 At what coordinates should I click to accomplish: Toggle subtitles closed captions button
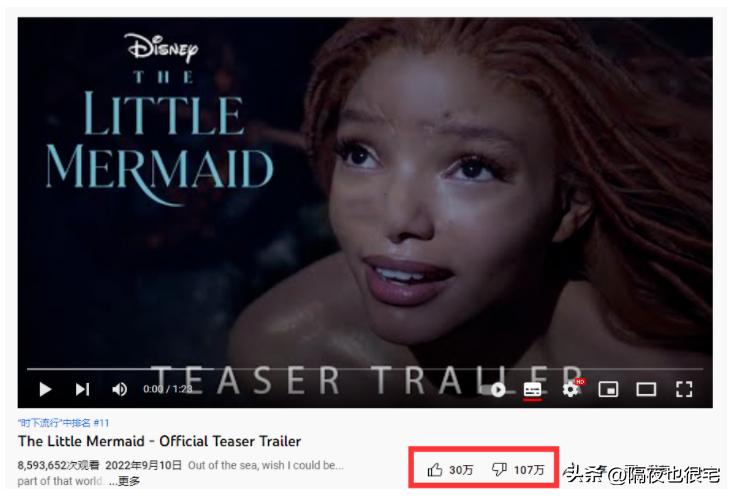coord(532,390)
